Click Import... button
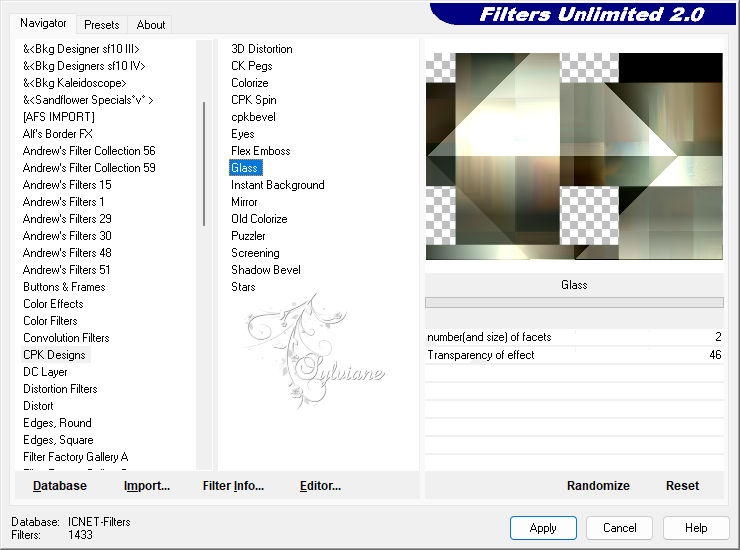The width and height of the screenshot is (740, 550). (147, 485)
